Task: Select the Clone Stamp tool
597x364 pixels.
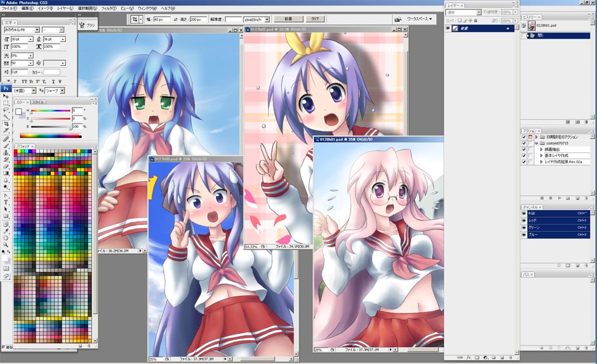Action: click(6, 152)
